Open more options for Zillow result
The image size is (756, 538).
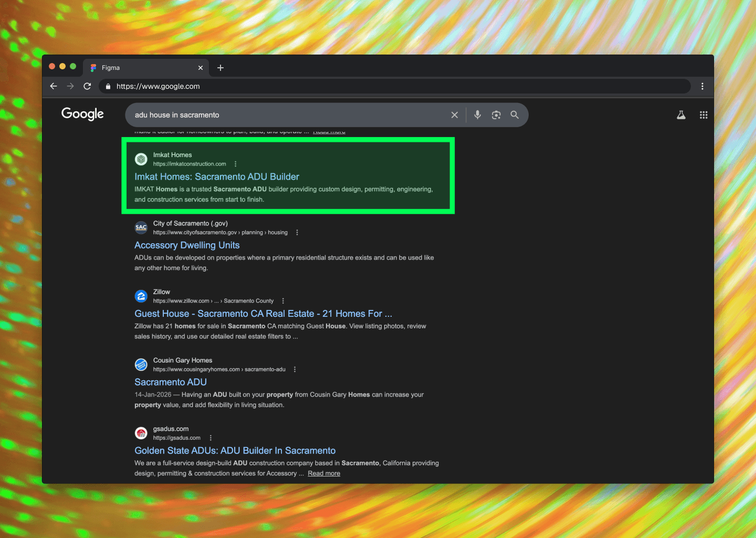tap(283, 301)
